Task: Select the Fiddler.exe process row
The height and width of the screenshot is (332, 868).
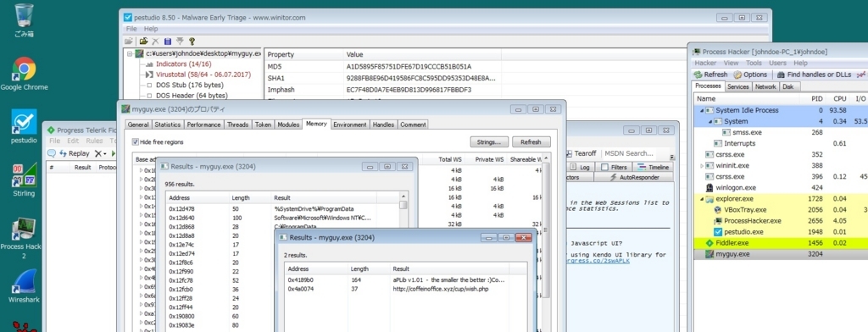Action: click(780, 243)
